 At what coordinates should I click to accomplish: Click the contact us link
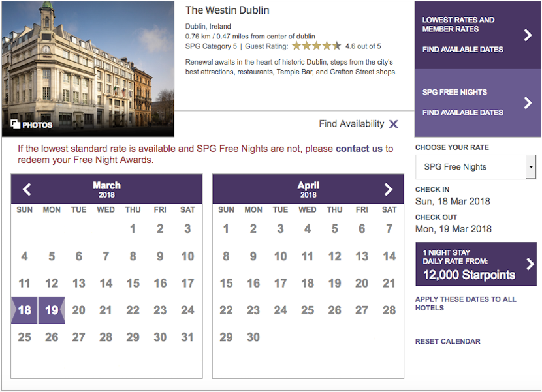359,149
